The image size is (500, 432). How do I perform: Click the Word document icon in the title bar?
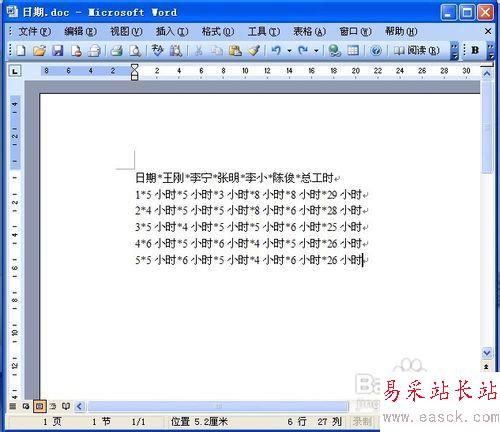pyautogui.click(x=12, y=12)
